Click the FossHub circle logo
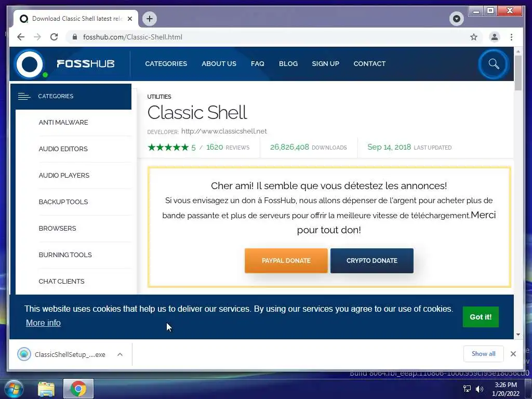The height and width of the screenshot is (399, 532). click(x=30, y=64)
